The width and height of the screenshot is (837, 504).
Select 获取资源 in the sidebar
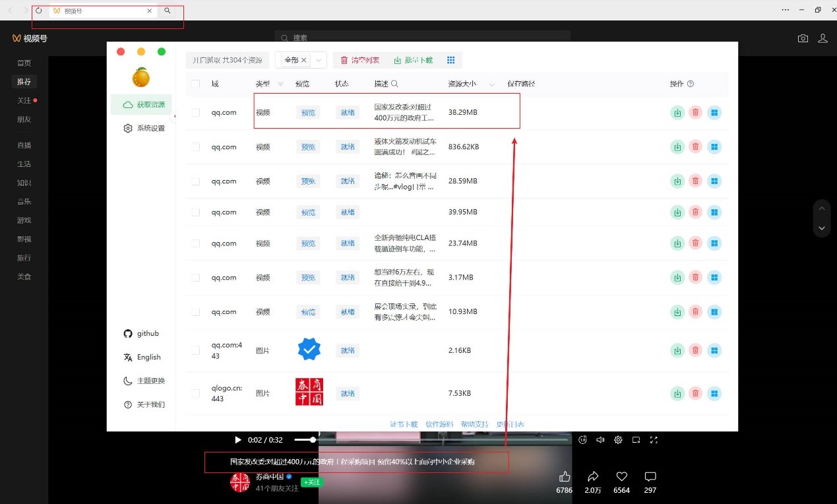tap(144, 104)
